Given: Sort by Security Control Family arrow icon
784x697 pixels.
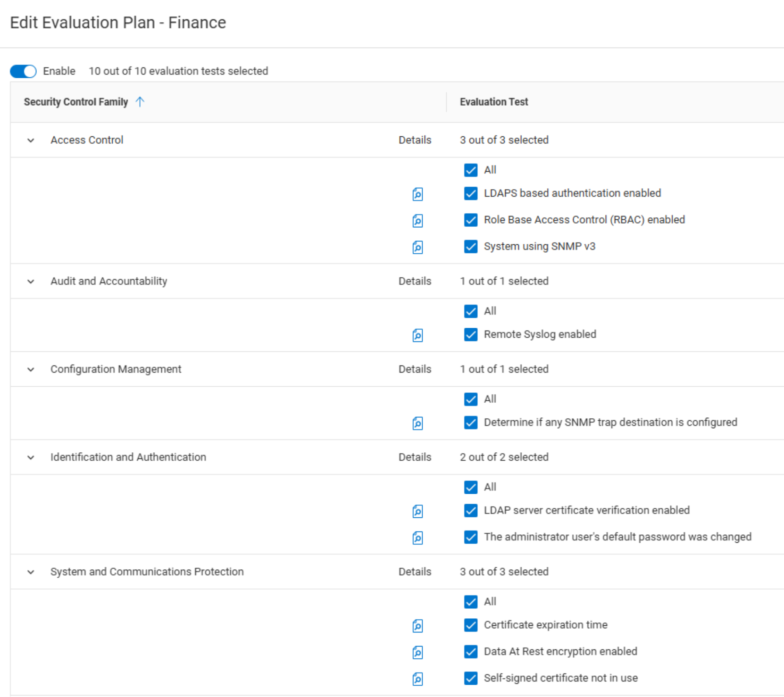Looking at the screenshot, I should coord(140,102).
